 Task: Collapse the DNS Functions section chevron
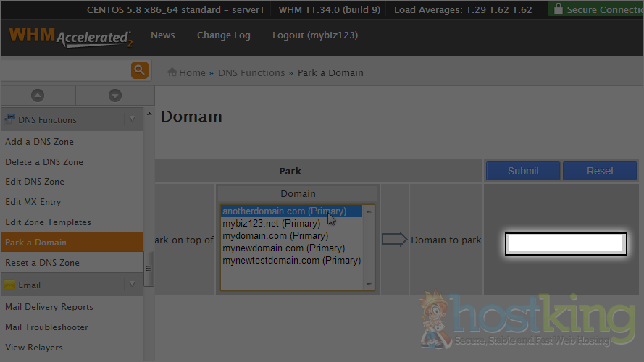pos(132,119)
